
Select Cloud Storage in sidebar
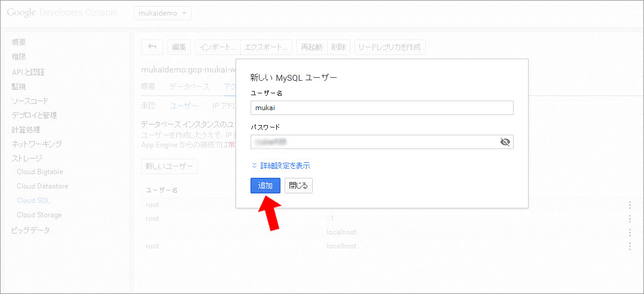click(39, 215)
